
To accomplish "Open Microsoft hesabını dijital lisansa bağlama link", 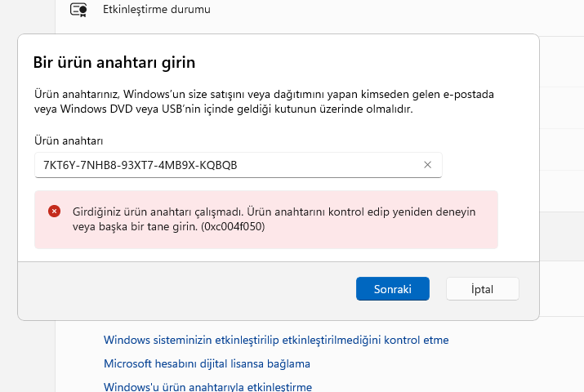I will pos(207,363).
